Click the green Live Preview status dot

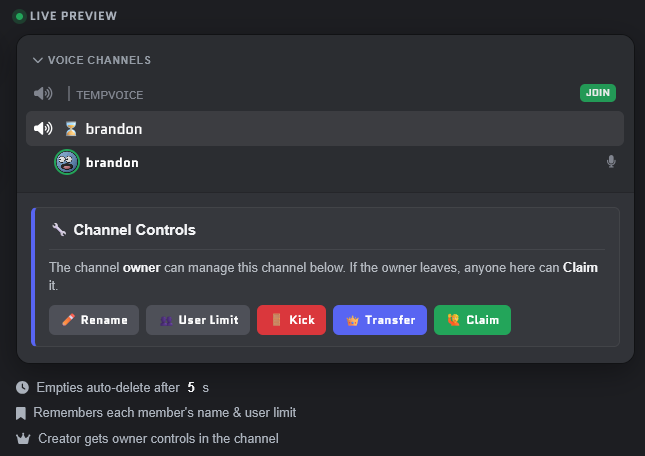pyautogui.click(x=19, y=16)
